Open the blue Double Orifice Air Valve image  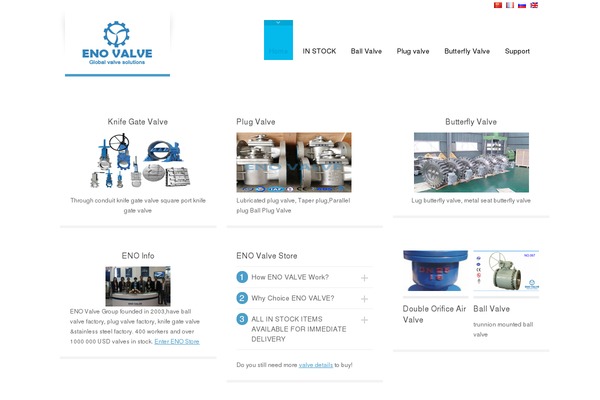(x=435, y=271)
